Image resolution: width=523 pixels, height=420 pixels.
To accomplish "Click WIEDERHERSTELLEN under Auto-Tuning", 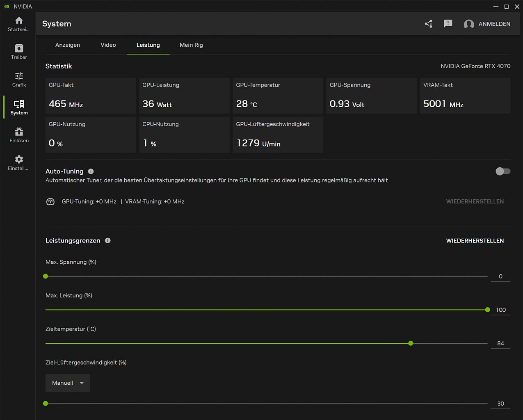I will click(475, 201).
